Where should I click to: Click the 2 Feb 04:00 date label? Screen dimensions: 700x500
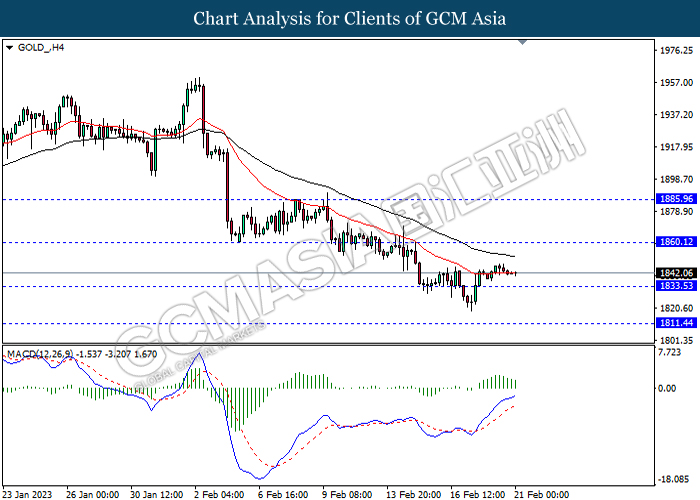219,494
